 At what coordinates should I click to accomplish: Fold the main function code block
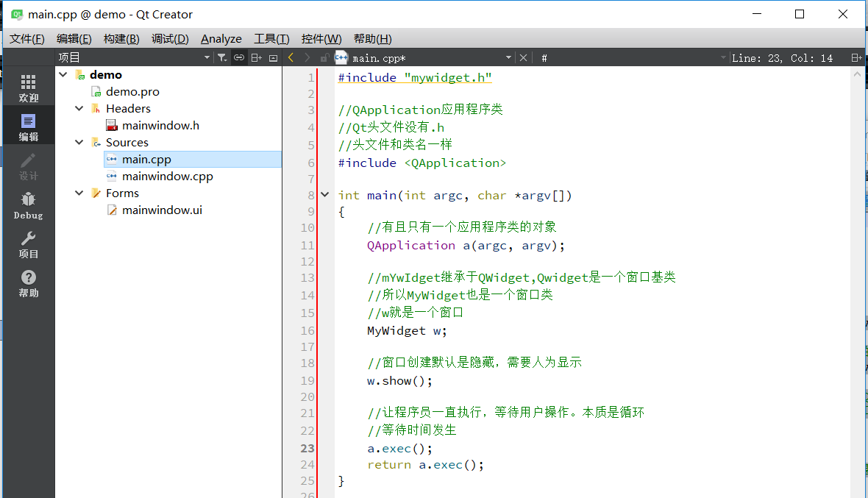click(x=325, y=195)
